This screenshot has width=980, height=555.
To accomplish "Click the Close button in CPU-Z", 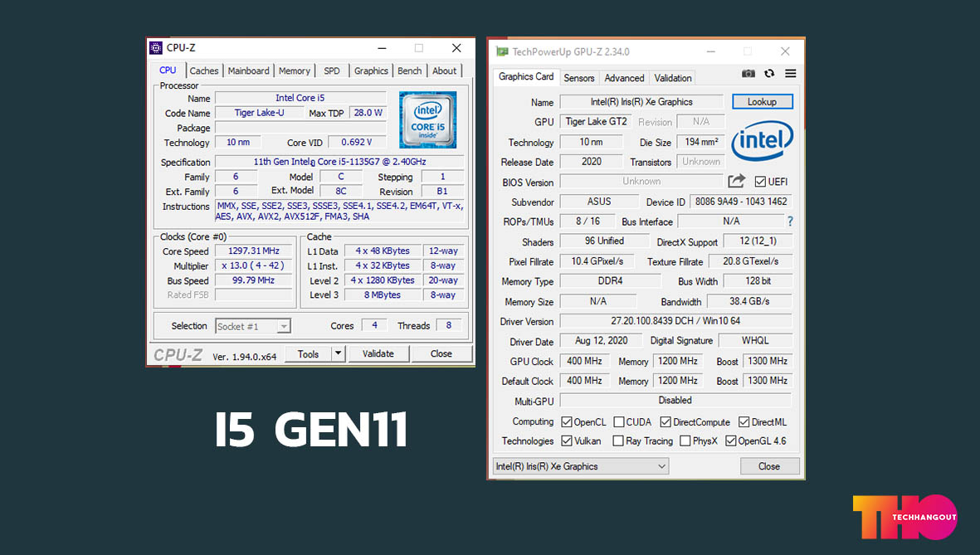I will [x=441, y=353].
